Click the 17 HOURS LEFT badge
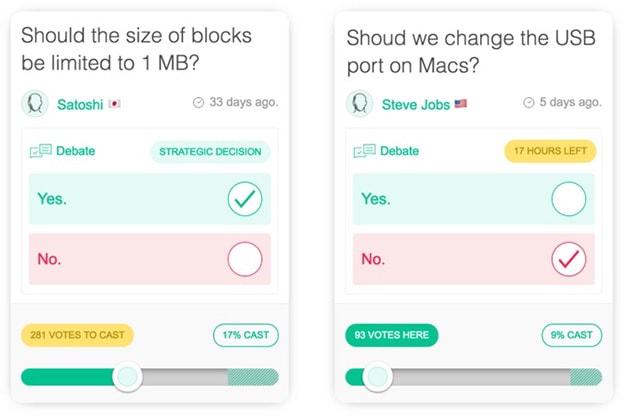This screenshot has width=630, height=420. [550, 151]
